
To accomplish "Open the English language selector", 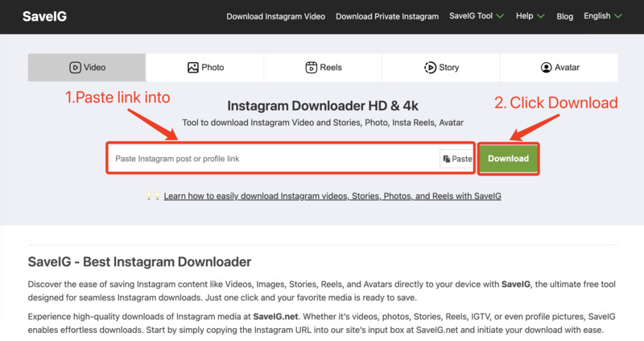I will coord(603,16).
